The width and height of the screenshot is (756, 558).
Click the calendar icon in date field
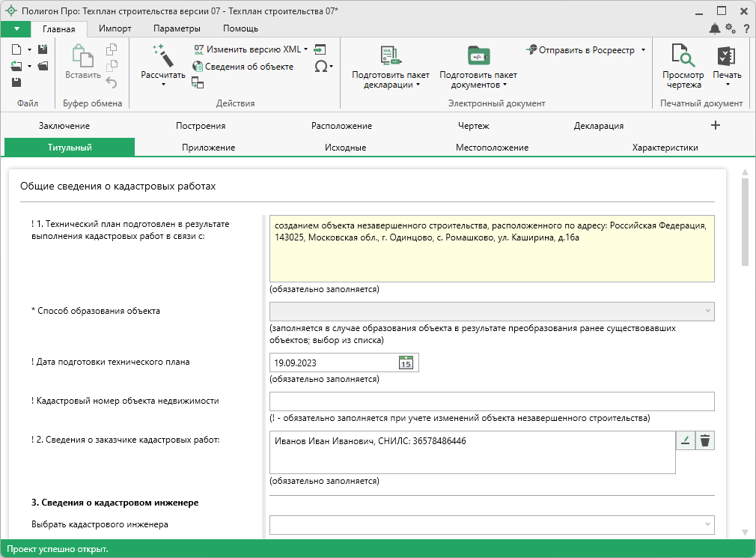(x=406, y=363)
